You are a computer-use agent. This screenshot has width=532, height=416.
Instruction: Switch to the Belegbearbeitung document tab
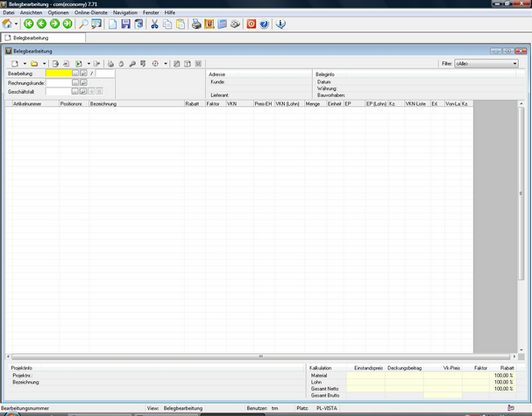pos(43,38)
